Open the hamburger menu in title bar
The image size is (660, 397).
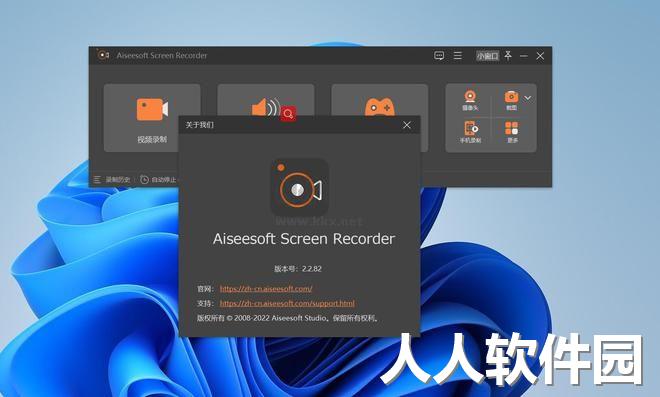pyautogui.click(x=458, y=56)
